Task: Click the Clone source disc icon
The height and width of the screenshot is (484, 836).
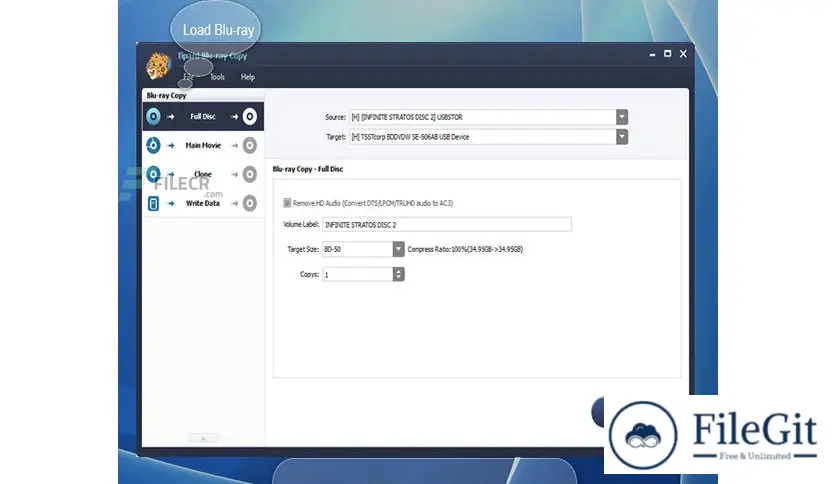Action: click(153, 174)
